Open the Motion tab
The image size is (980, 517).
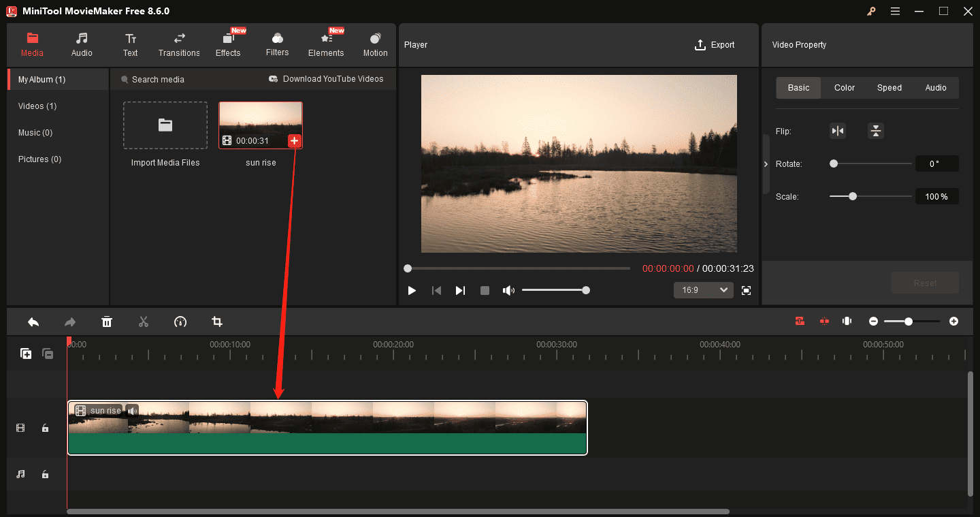[375, 44]
